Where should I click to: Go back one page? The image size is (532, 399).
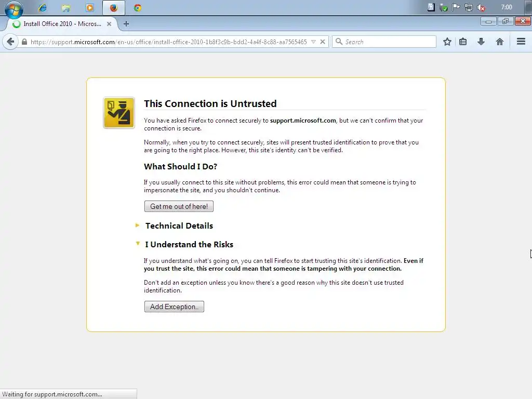click(10, 42)
